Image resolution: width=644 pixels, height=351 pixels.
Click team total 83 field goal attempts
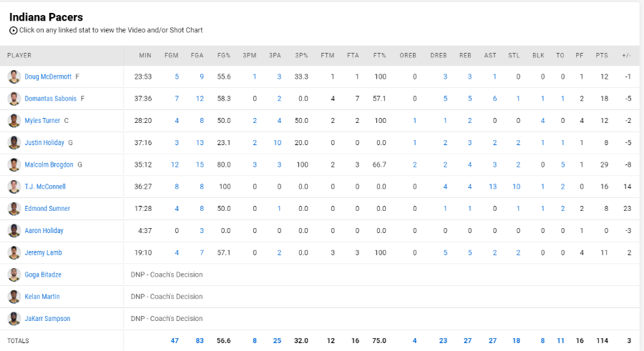(x=200, y=341)
